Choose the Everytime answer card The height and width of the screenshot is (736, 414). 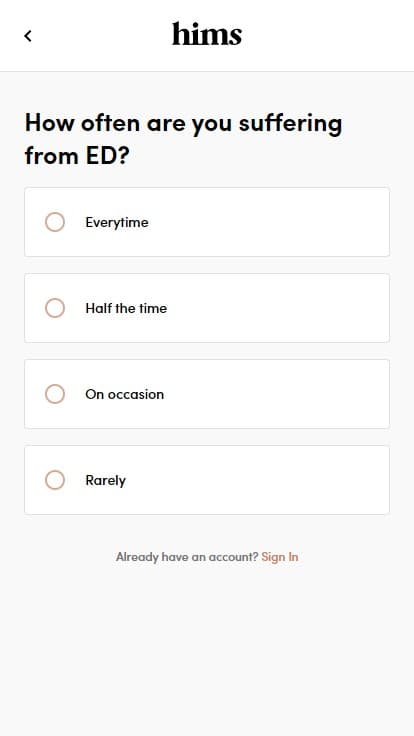pos(207,222)
